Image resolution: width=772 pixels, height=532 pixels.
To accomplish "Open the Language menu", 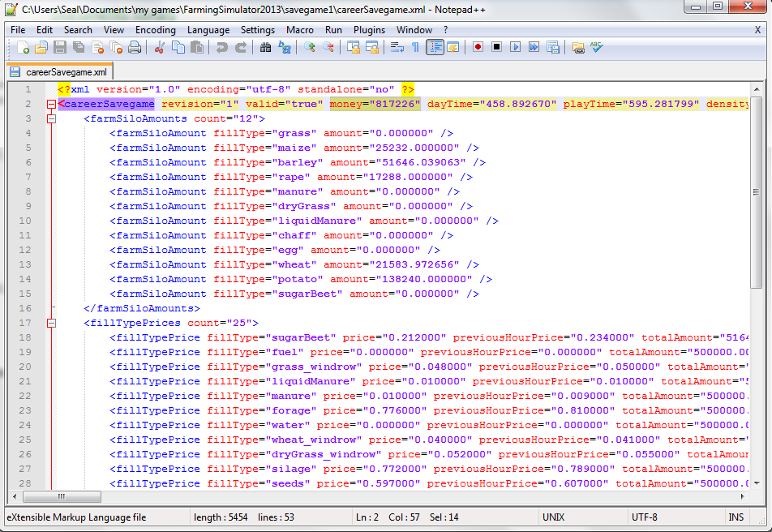I will (x=208, y=30).
